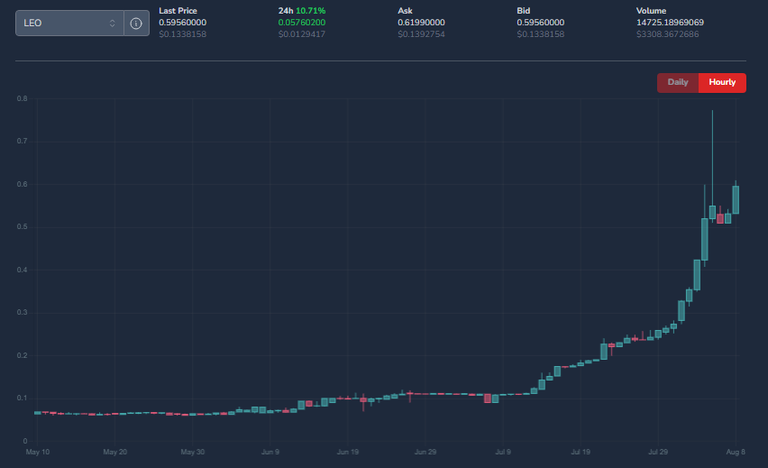Click the Jul 9 x-axis date label
Viewport: 768px width, 468px height.
pos(503,452)
